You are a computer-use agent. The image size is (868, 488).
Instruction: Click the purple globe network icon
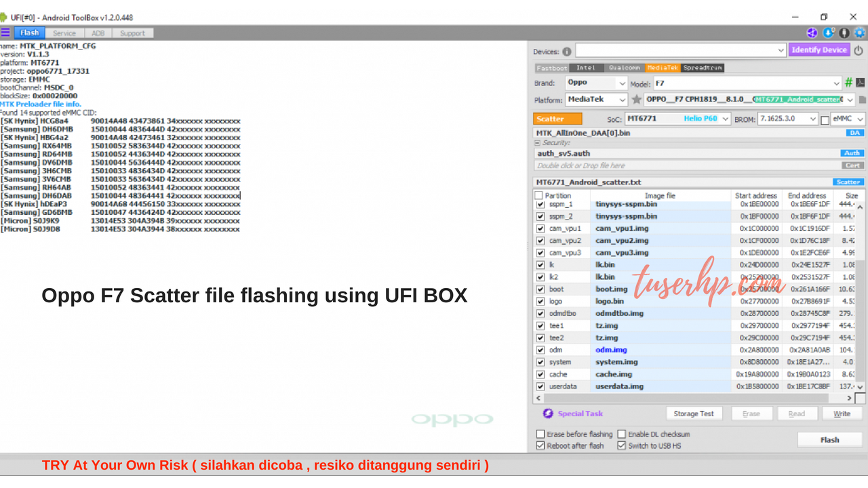pos(812,33)
